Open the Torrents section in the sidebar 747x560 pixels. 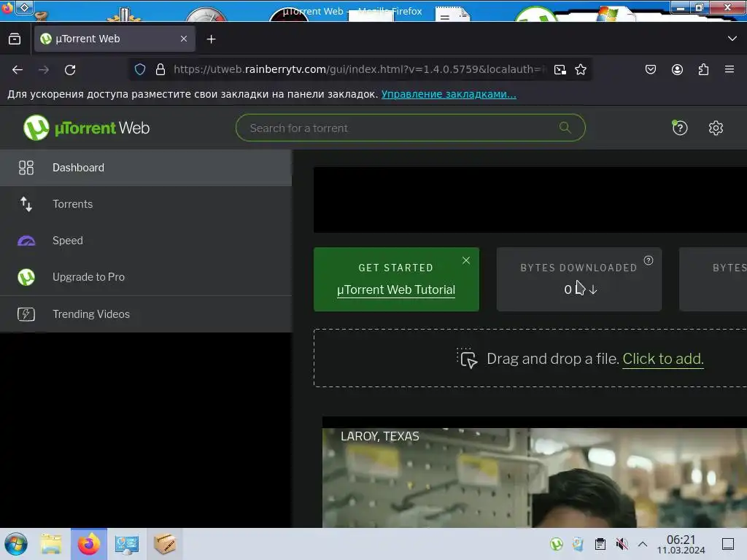tap(146, 204)
